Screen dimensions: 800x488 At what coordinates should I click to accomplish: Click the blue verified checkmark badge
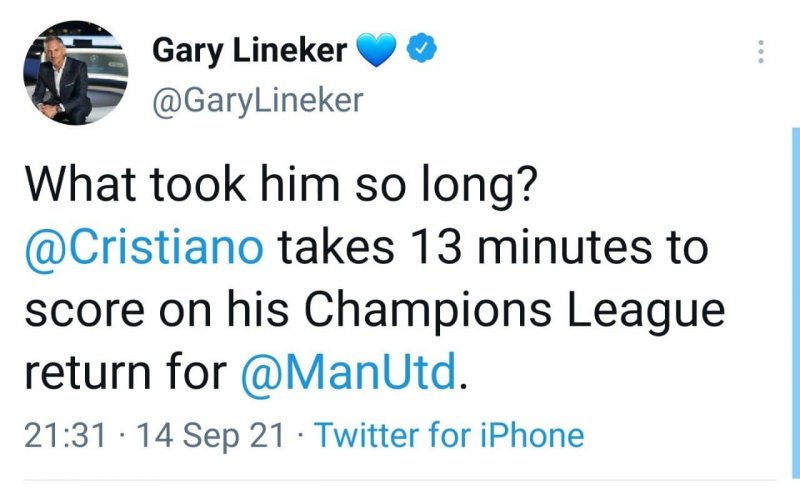(x=421, y=49)
